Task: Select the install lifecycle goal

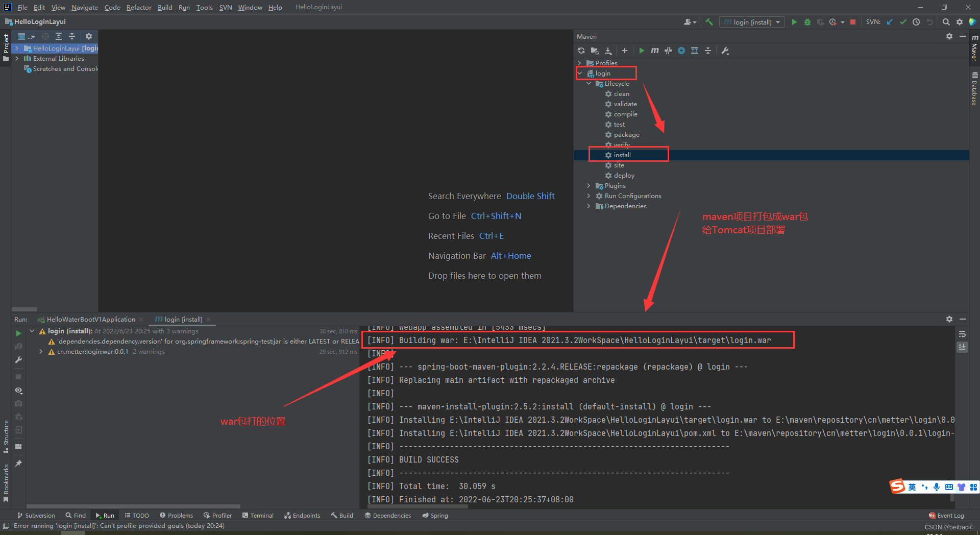Action: coord(622,155)
